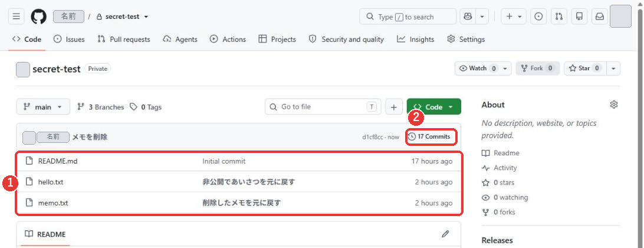Switch to the Code tab
644x248 pixels.
27,39
